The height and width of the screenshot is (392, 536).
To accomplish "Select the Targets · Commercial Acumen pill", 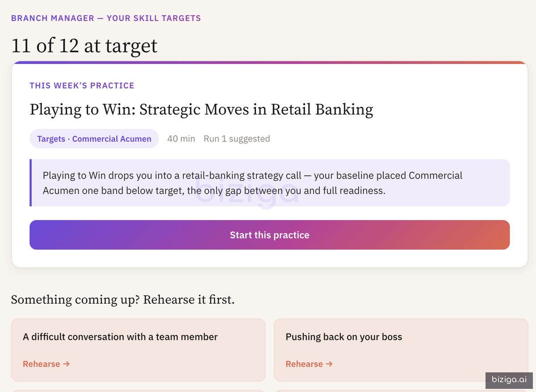I will [94, 139].
